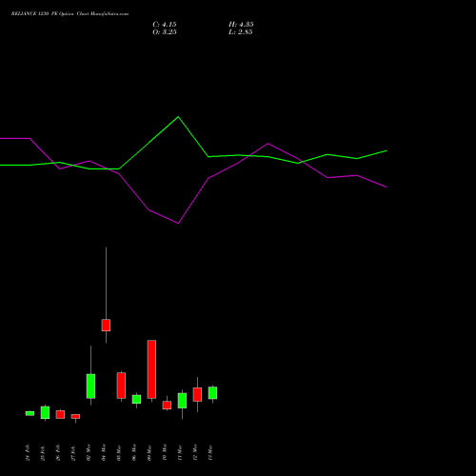Select the green candle for 02 Mar
The image size is (476, 476).
[90, 387]
